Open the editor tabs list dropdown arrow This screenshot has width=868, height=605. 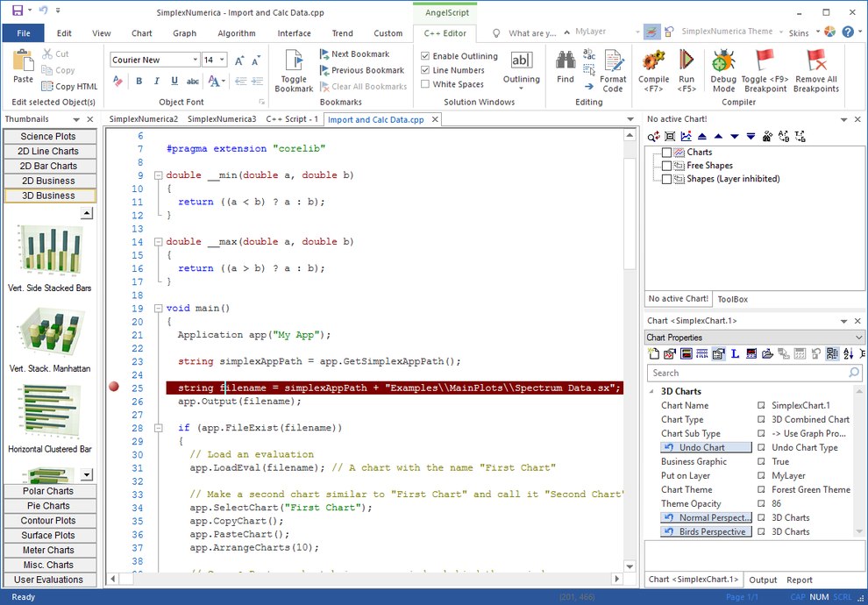[630, 119]
